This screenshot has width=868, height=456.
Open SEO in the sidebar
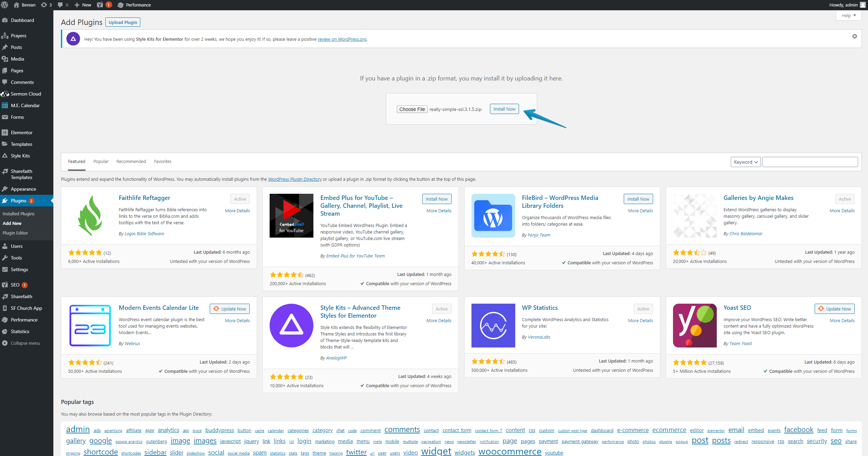[15, 285]
